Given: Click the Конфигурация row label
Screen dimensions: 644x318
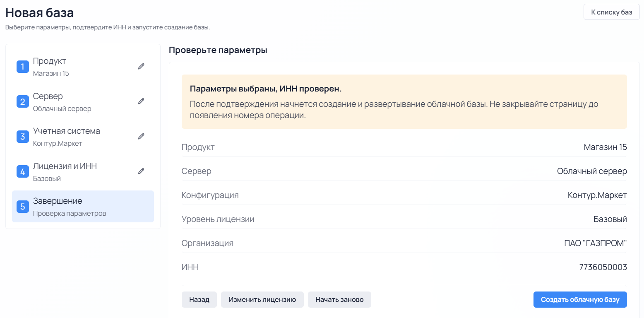Looking at the screenshot, I should (x=210, y=195).
